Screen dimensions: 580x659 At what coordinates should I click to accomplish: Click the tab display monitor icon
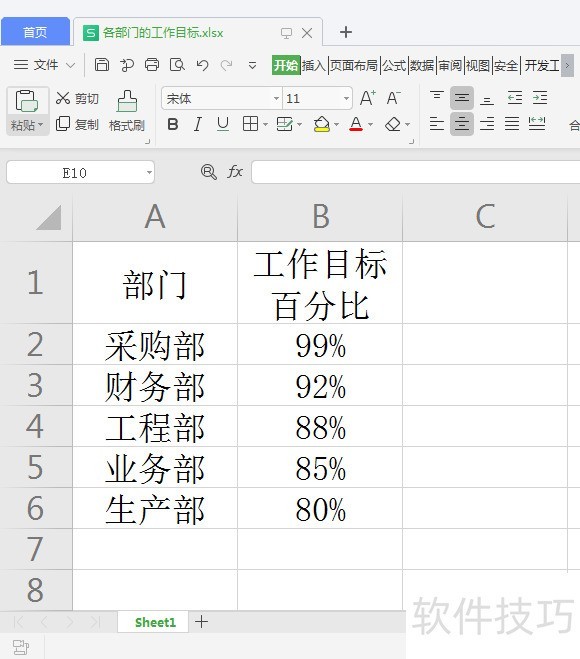click(x=286, y=33)
